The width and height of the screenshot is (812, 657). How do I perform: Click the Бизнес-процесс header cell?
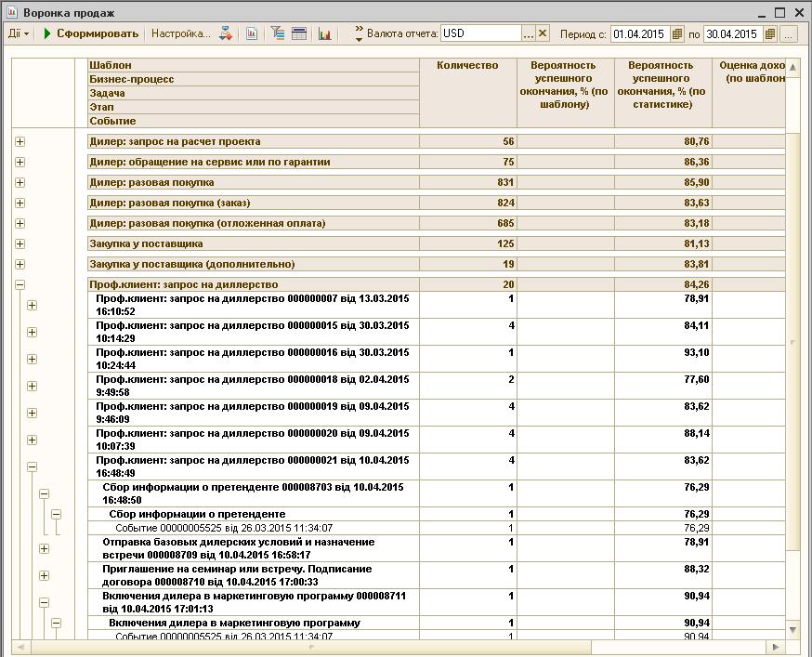pos(254,79)
